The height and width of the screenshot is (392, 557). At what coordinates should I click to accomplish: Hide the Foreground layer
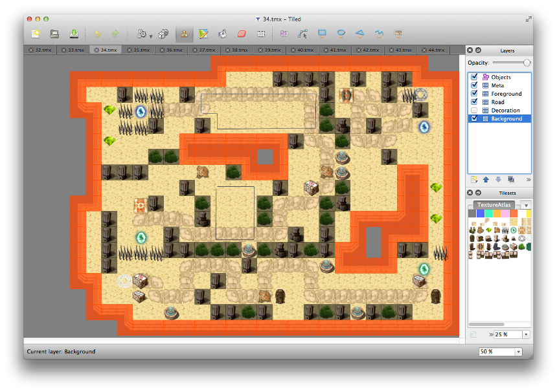tap(474, 93)
